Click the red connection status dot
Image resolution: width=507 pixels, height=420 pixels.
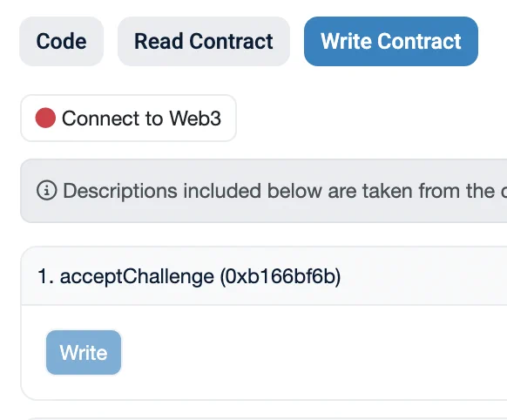[x=45, y=118]
